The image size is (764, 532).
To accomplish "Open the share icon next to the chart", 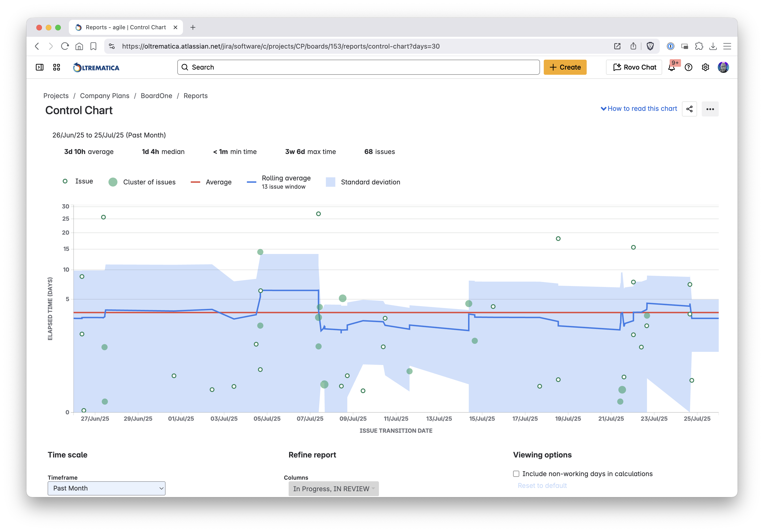I will [689, 109].
